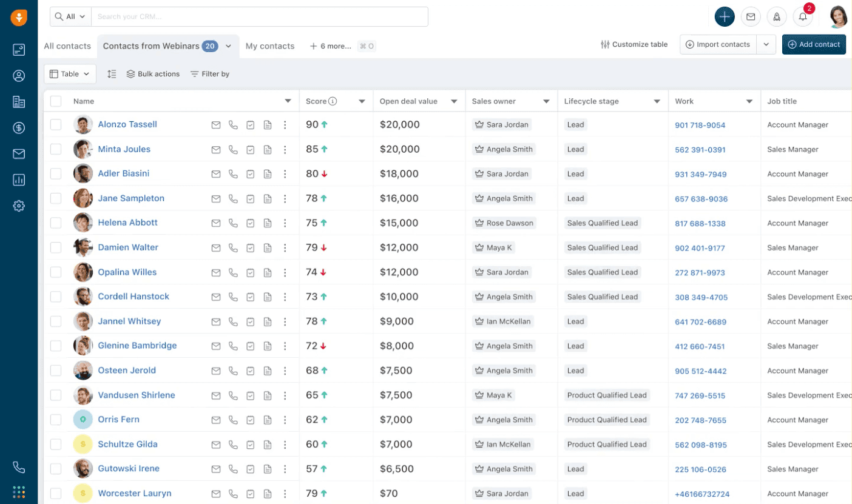Open more actions for Helena Abbott
Viewport: 852px width, 504px height.
coord(285,223)
